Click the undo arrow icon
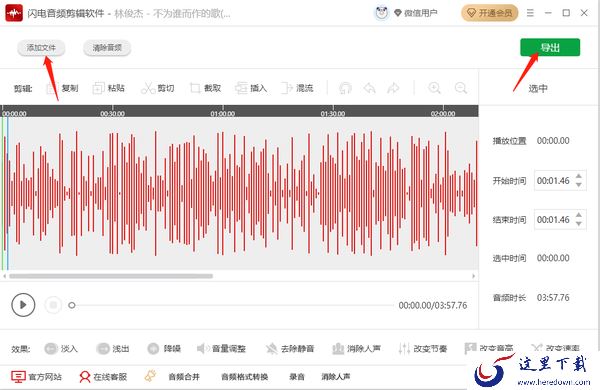 tap(369, 88)
